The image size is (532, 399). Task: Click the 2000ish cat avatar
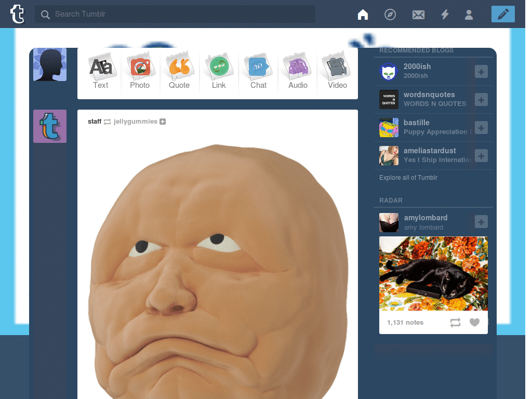(x=389, y=72)
